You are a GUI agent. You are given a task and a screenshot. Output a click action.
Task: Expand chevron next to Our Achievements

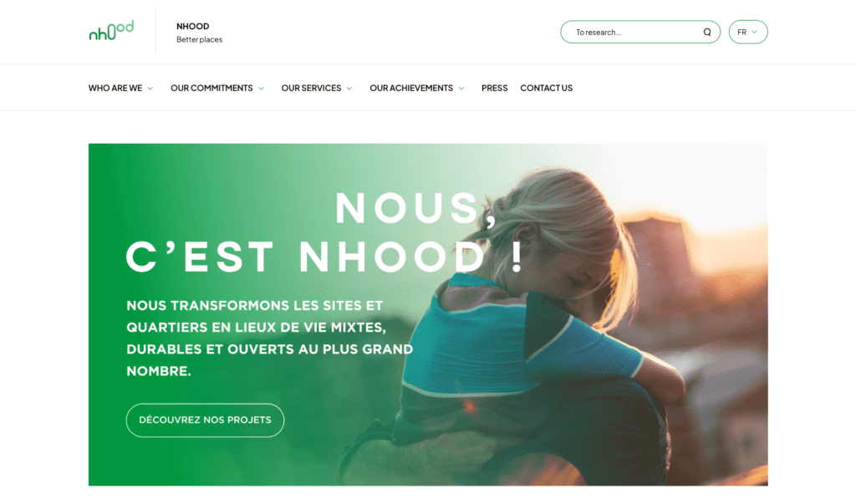click(x=461, y=89)
